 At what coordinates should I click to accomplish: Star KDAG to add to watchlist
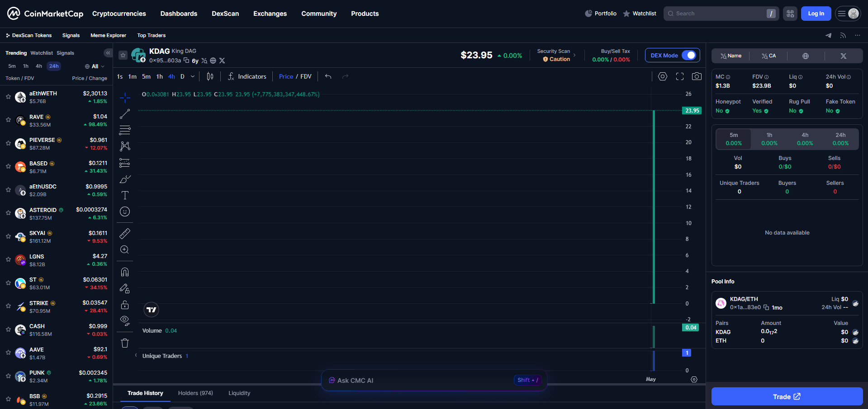[123, 55]
